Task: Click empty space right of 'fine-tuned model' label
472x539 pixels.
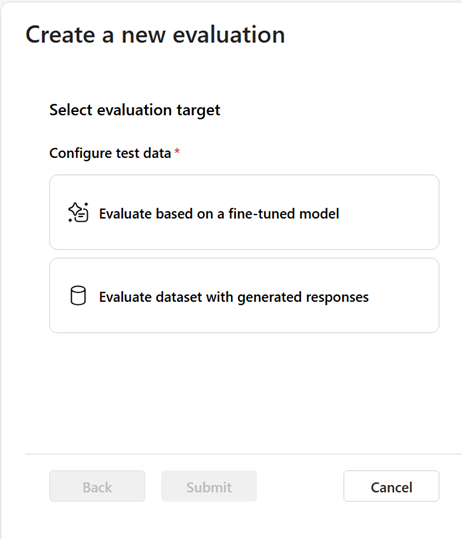Action: coord(388,213)
